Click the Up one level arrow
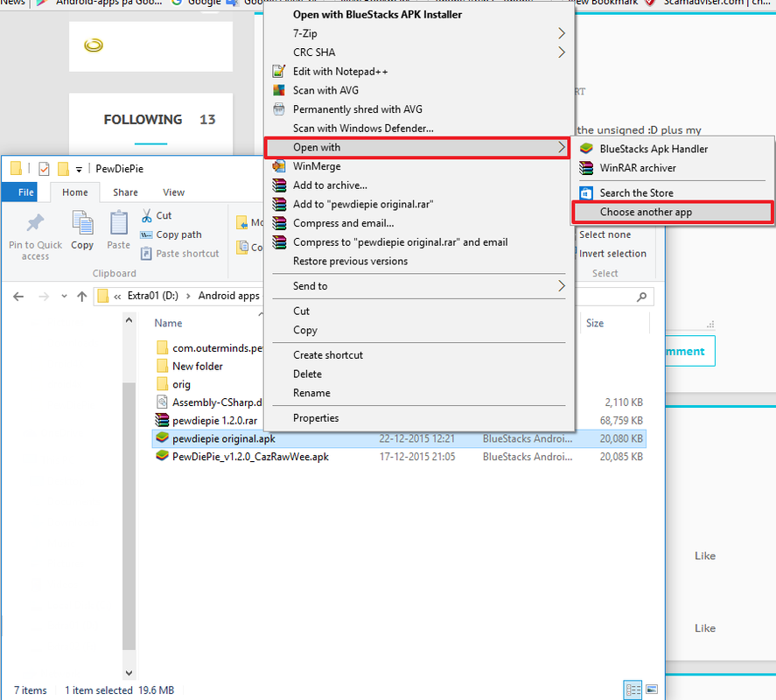Image resolution: width=776 pixels, height=700 pixels. 82,297
